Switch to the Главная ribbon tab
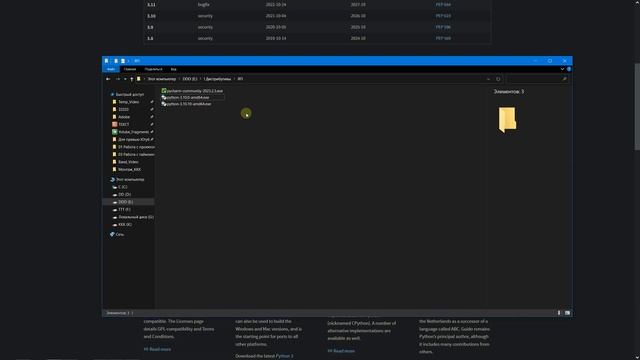The height and width of the screenshot is (360, 640). pyautogui.click(x=130, y=69)
